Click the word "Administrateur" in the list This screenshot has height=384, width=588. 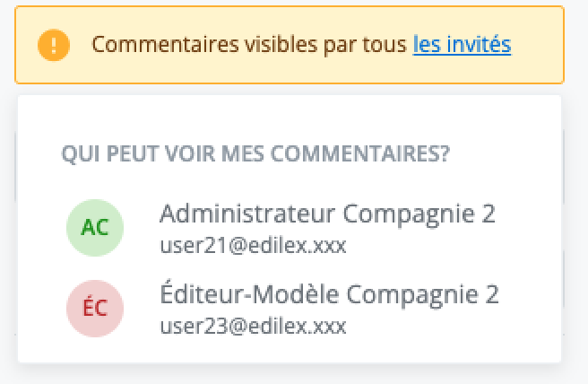(249, 214)
